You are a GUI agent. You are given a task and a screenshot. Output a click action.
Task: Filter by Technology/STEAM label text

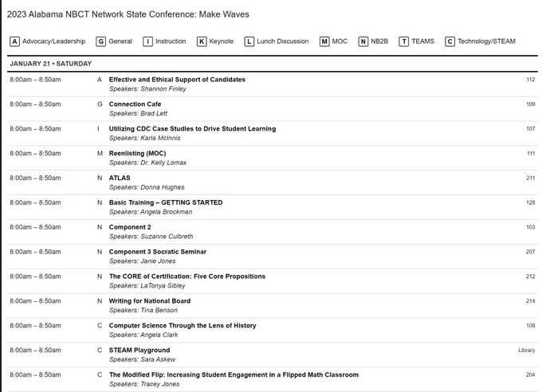click(x=487, y=41)
